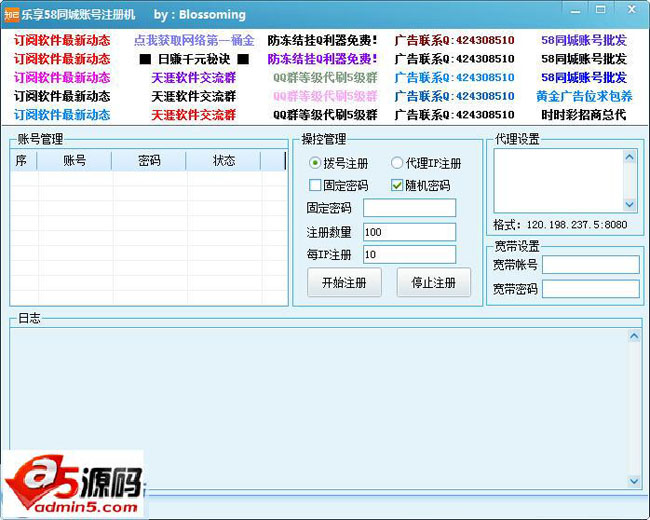Click the up arrow of 代理设置 scrollbar
This screenshot has width=650, height=520.
coord(630,157)
